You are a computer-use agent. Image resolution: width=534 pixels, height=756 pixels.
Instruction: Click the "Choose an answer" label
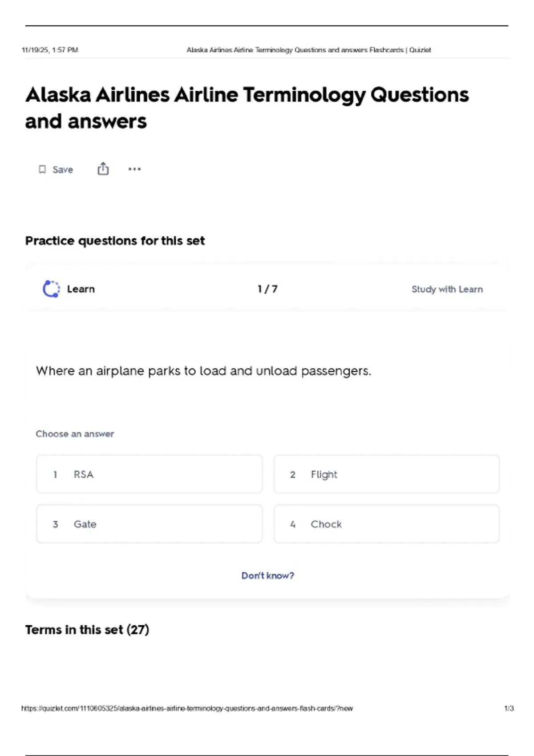(x=75, y=434)
